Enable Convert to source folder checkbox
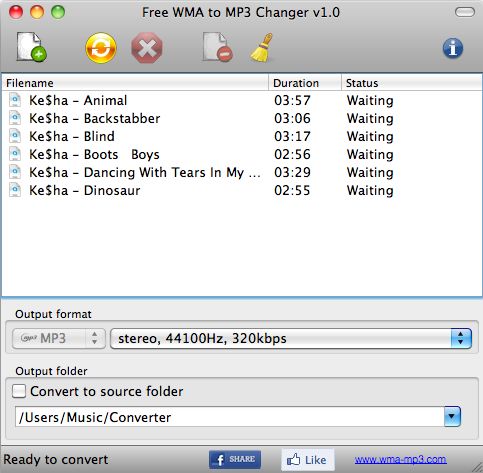This screenshot has height=473, width=483. click(x=19, y=391)
